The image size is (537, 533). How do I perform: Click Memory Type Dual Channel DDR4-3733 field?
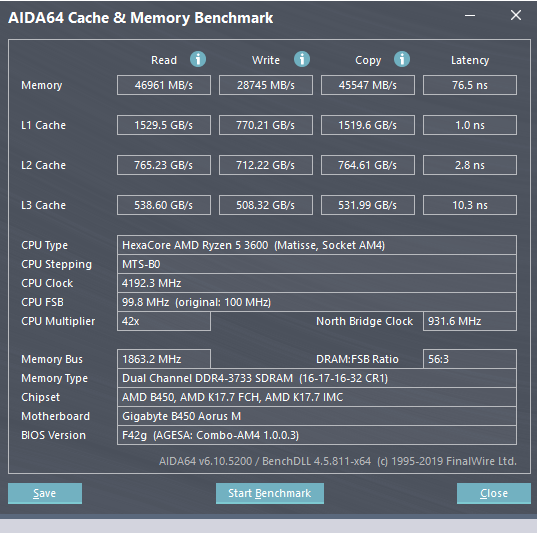click(x=317, y=378)
